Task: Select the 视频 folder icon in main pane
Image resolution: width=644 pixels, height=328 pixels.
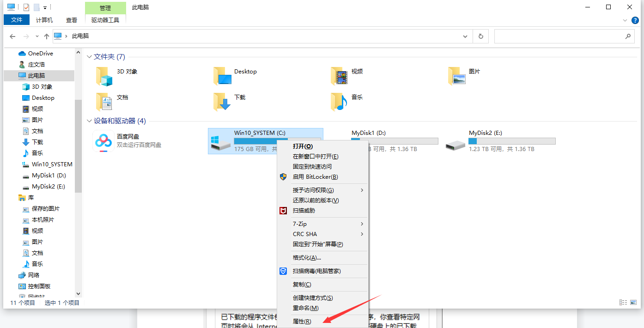Action: tap(340, 76)
